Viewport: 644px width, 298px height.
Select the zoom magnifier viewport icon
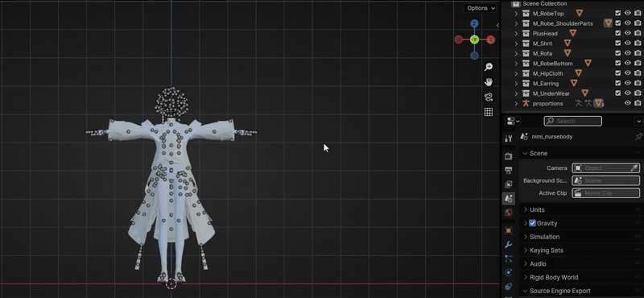489,67
